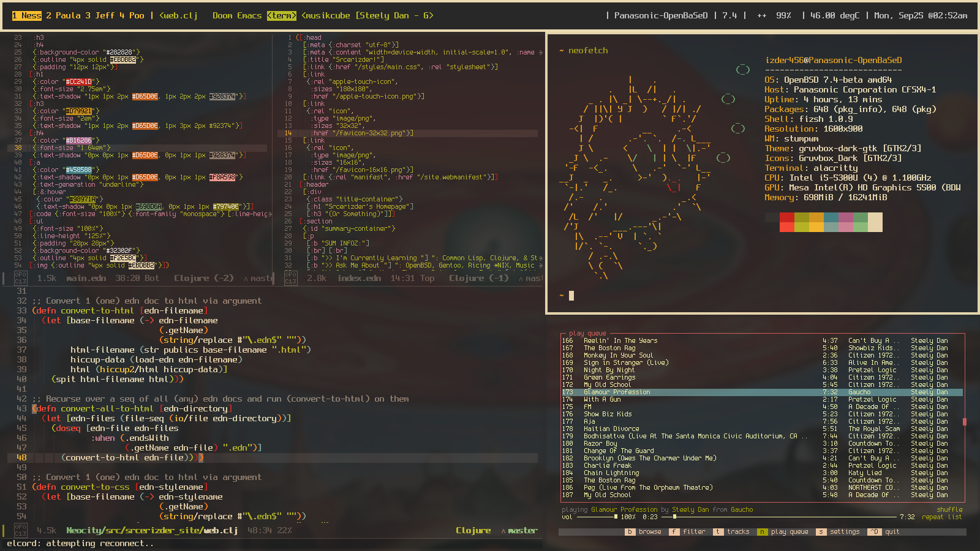
Task: Select the play queue view
Action: click(789, 531)
